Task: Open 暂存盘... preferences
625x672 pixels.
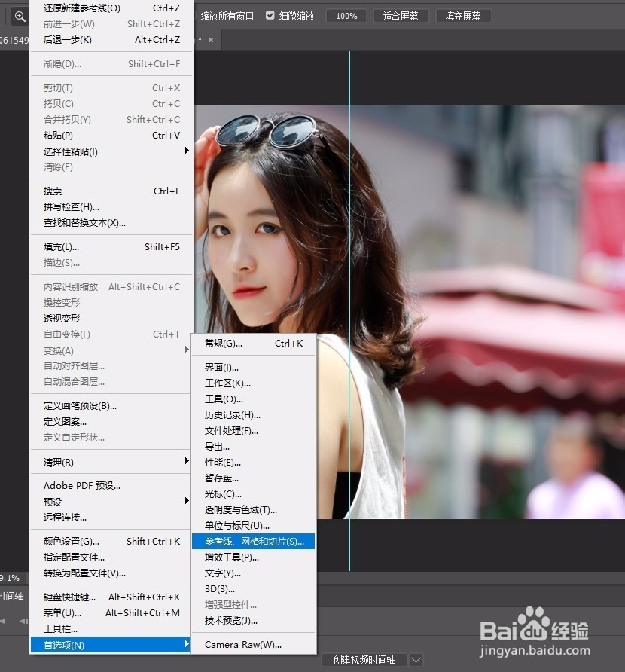Action: (x=254, y=478)
